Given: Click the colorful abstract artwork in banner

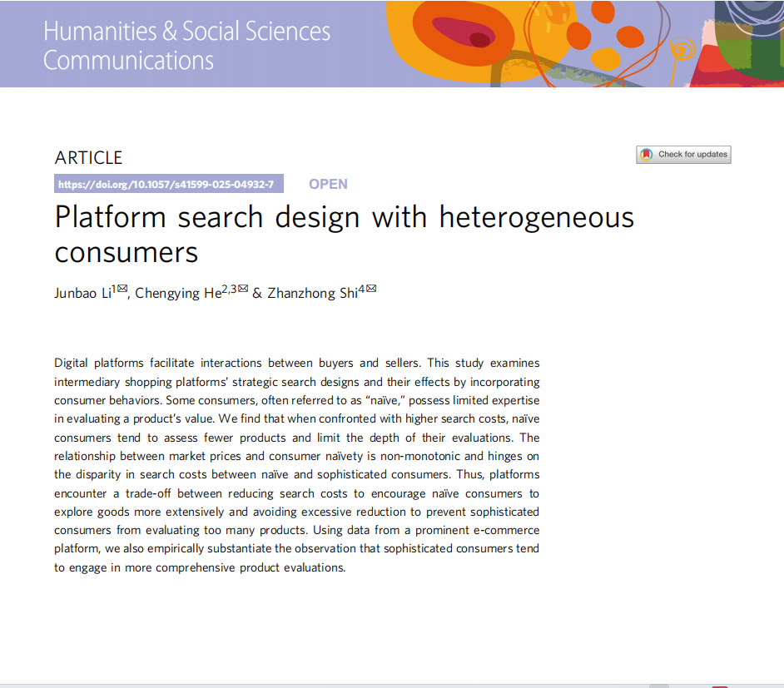Looking at the screenshot, I should click(x=585, y=44).
